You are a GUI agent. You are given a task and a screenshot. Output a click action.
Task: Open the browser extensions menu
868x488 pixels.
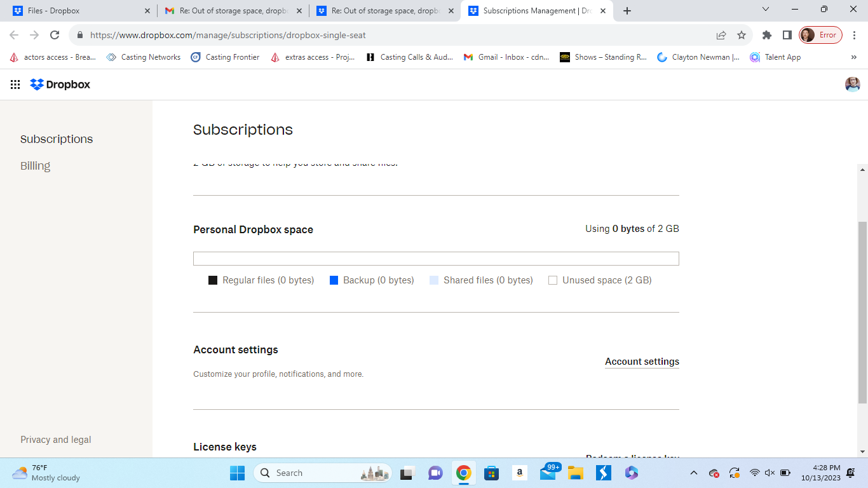(x=767, y=36)
